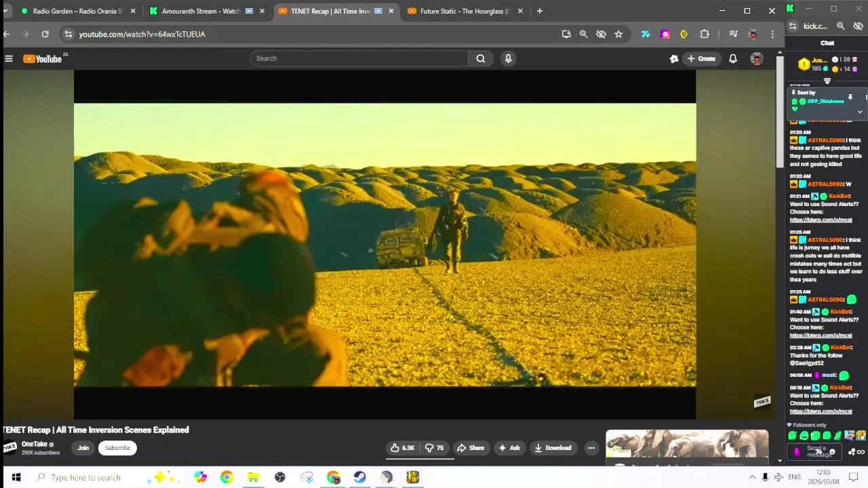
Task: Join the OneTake channel membership
Action: 83,448
